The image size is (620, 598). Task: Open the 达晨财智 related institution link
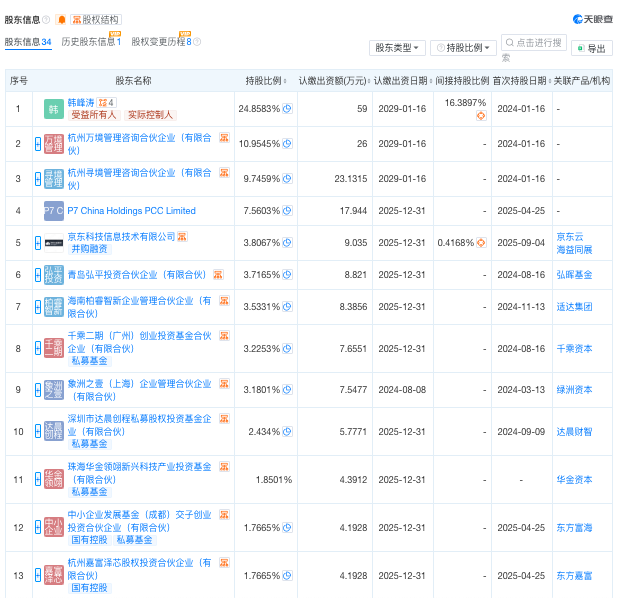(x=574, y=431)
